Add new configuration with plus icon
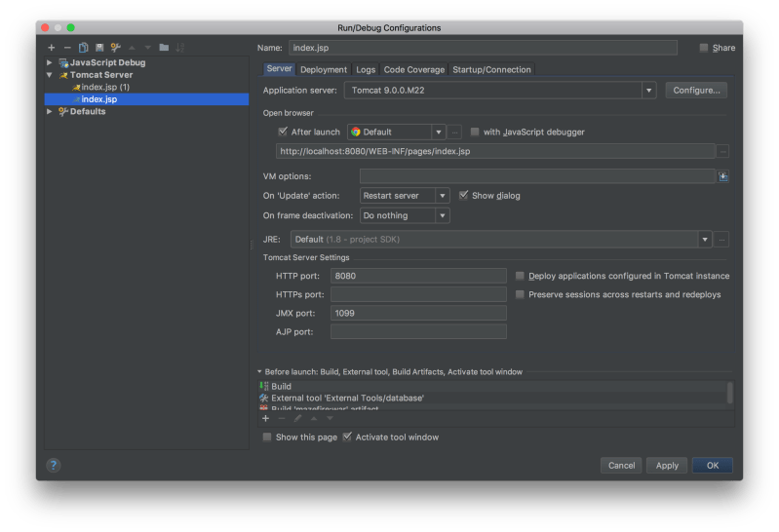 pos(51,48)
